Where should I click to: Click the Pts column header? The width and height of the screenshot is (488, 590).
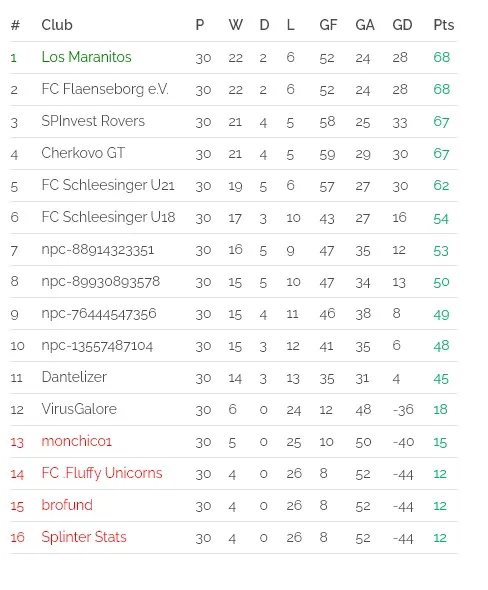click(444, 25)
